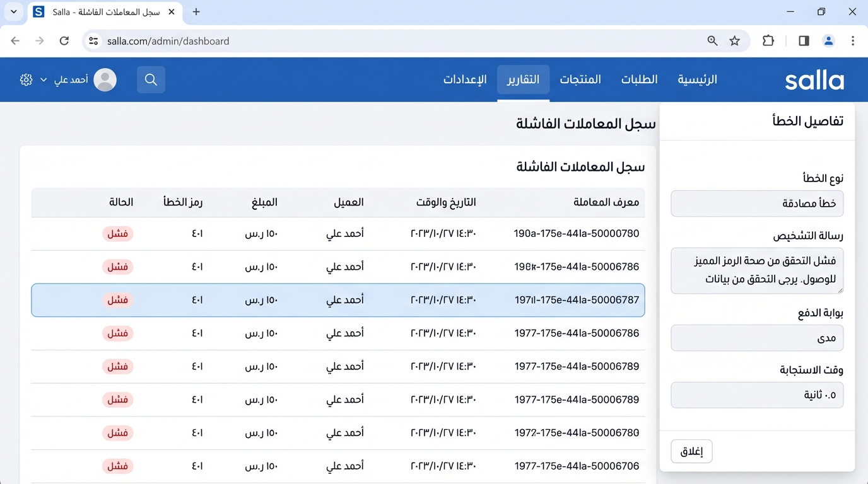Click the Chrome profile icon
Image resolution: width=868 pixels, height=484 pixels.
click(x=828, y=40)
